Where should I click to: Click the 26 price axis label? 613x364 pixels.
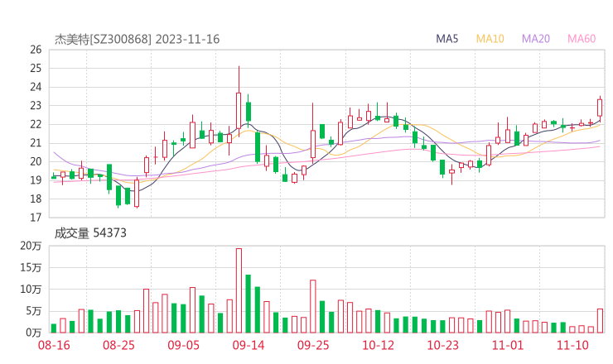[36, 50]
